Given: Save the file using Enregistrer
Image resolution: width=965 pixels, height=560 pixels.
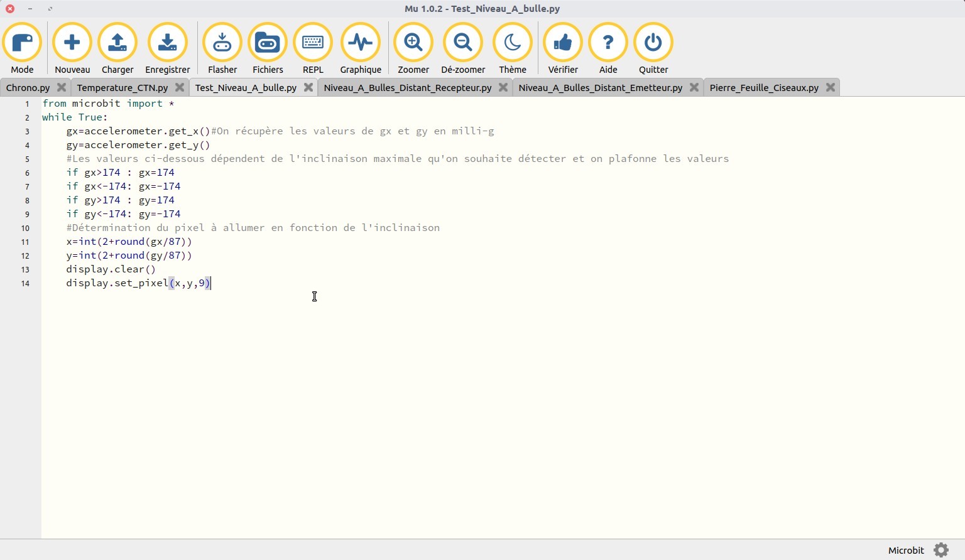Looking at the screenshot, I should (x=167, y=43).
